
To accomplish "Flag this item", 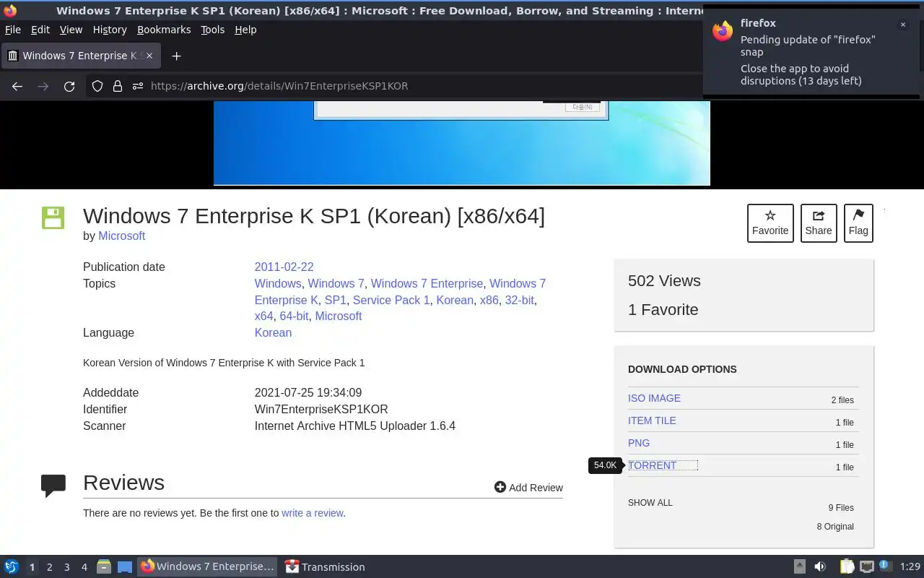I will 858,223.
